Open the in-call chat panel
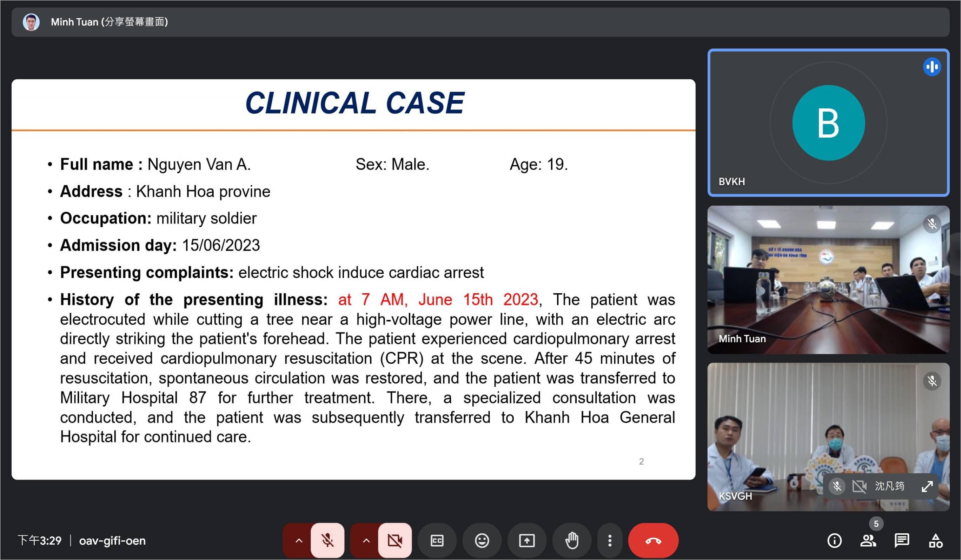This screenshot has width=961, height=560. [x=902, y=540]
